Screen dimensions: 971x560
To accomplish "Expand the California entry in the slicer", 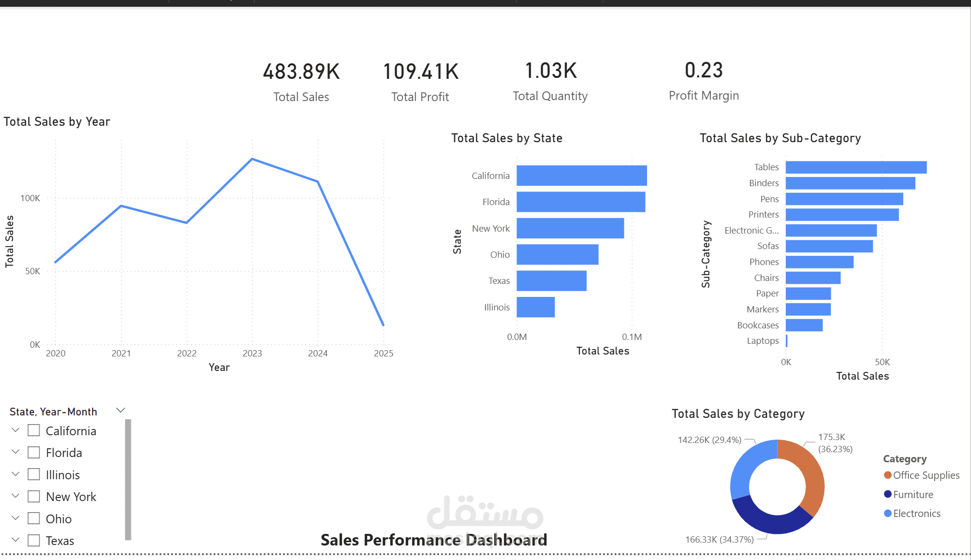I will [x=15, y=429].
